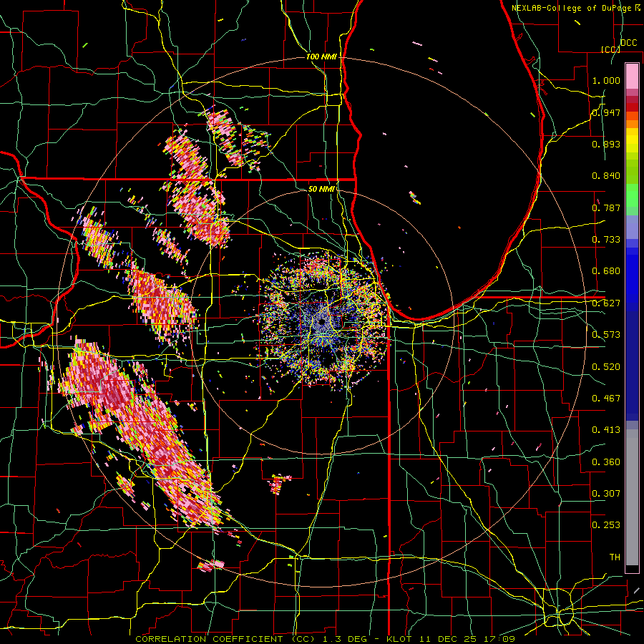Click the 0.413 legend value
Image resolution: width=644 pixels, height=644 pixels.
pyautogui.click(x=606, y=430)
